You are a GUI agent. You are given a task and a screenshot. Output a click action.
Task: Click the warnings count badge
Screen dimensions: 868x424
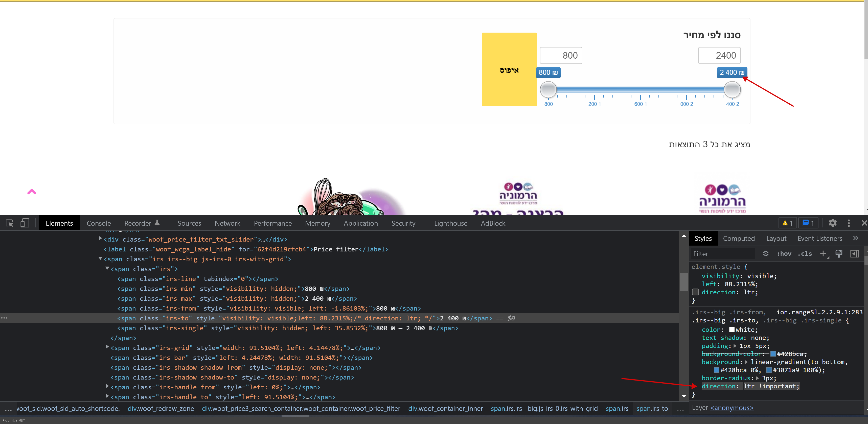point(787,223)
